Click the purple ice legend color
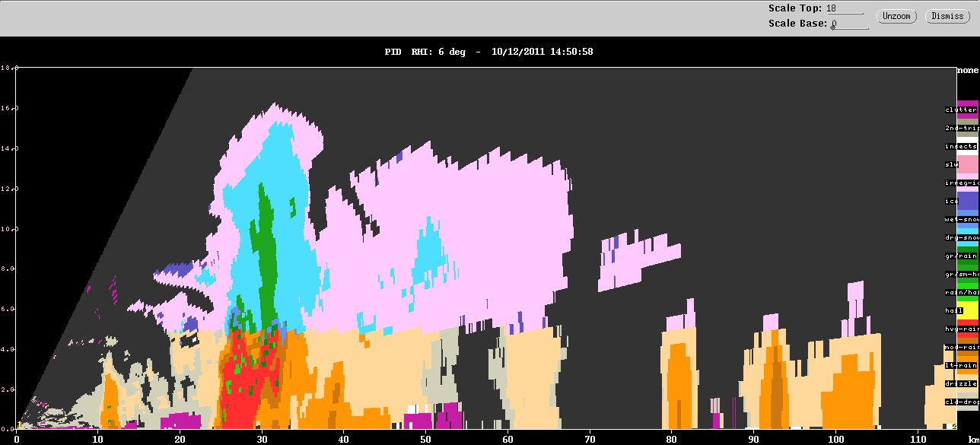Image resolution: width=980 pixels, height=445 pixels. pyautogui.click(x=967, y=201)
